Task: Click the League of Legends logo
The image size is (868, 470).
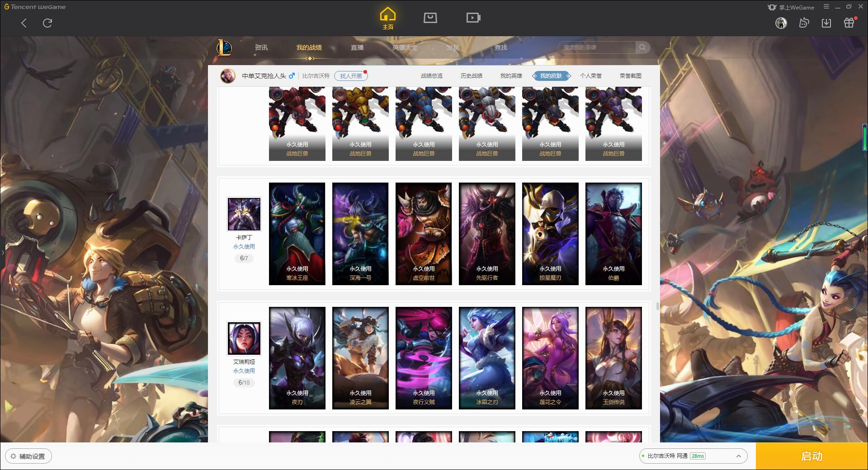Action: (x=224, y=47)
